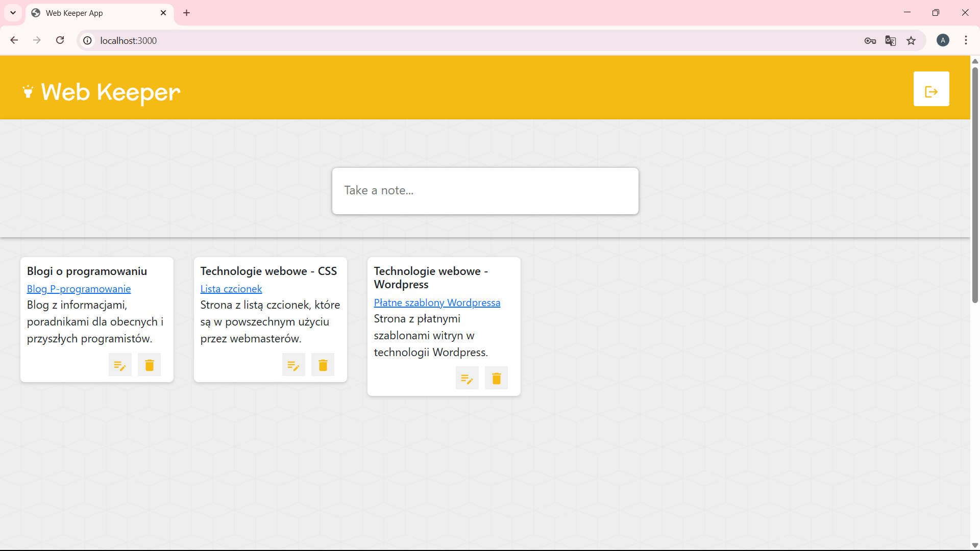This screenshot has width=980, height=551.
Task: Click the Web Keeper lightbulb logo icon
Action: point(28,92)
